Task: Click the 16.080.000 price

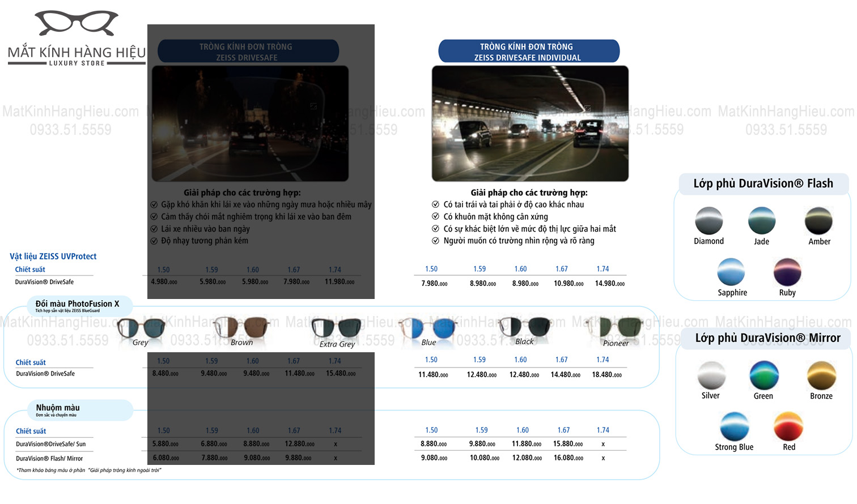Action: pos(568,458)
